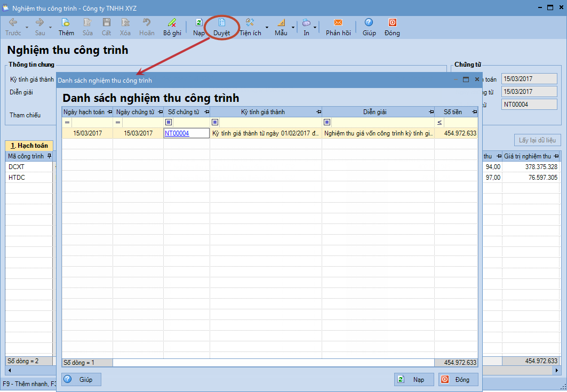
Task: Open voucher link NT00004
Action: point(177,133)
